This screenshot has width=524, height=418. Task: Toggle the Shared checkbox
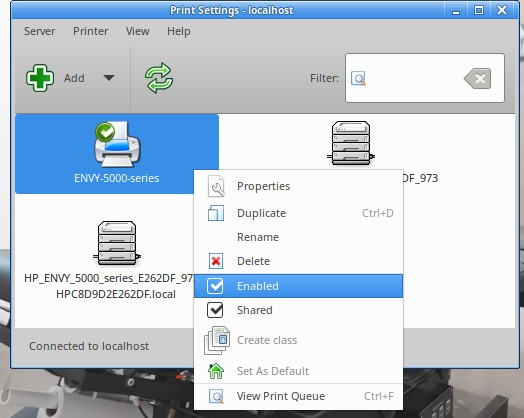tap(215, 310)
